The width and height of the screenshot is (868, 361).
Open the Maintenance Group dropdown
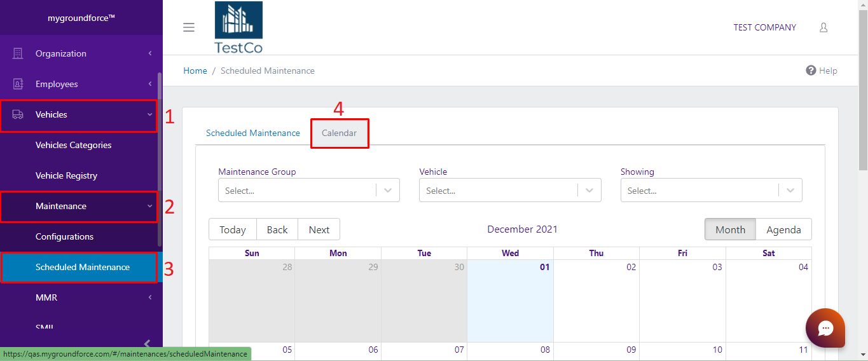click(309, 190)
